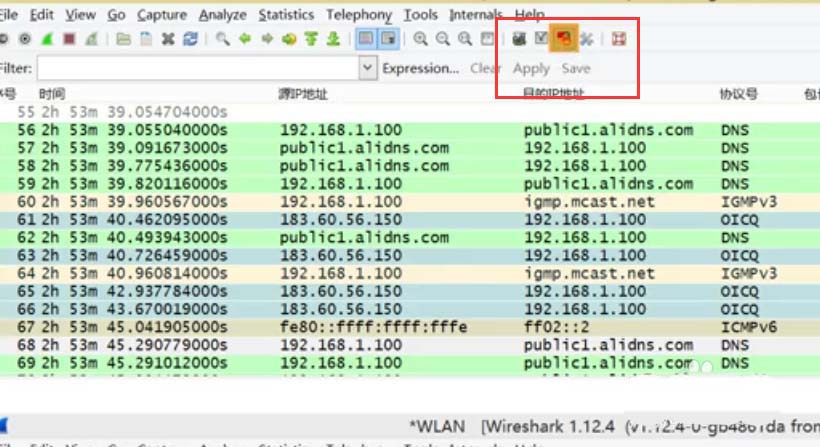The width and height of the screenshot is (820, 447).
Task: Open the Statistics menu
Action: click(286, 15)
